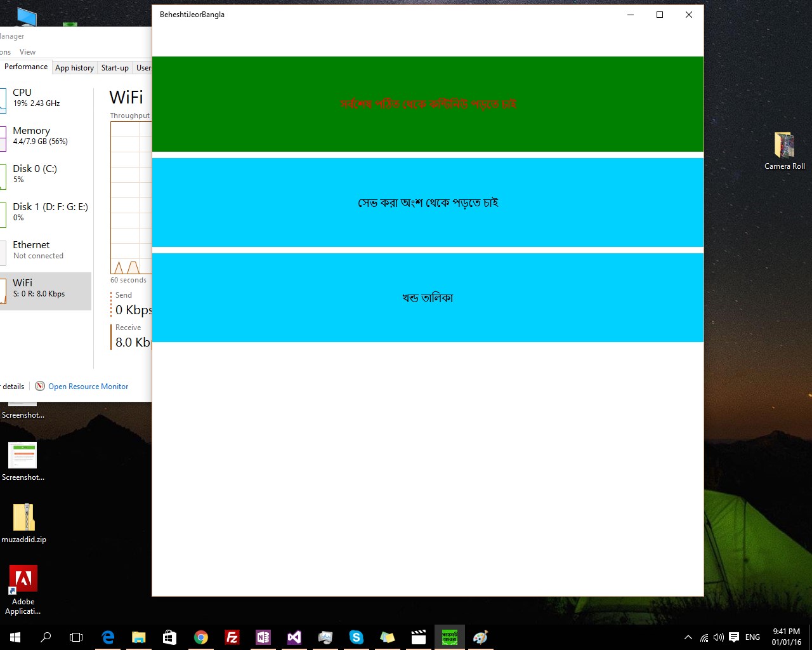Viewport: 812px width, 650px height.
Task: Switch to the App history tab
Action: click(x=74, y=68)
